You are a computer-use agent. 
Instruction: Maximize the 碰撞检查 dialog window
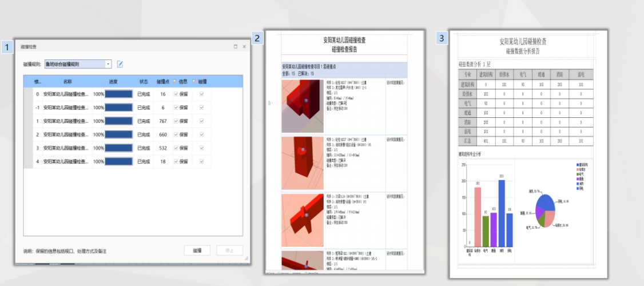tap(235, 46)
